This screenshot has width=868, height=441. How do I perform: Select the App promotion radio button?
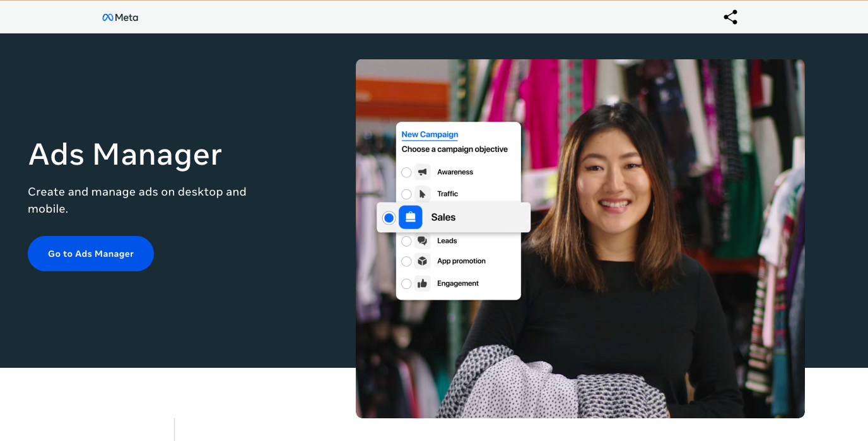pyautogui.click(x=406, y=261)
